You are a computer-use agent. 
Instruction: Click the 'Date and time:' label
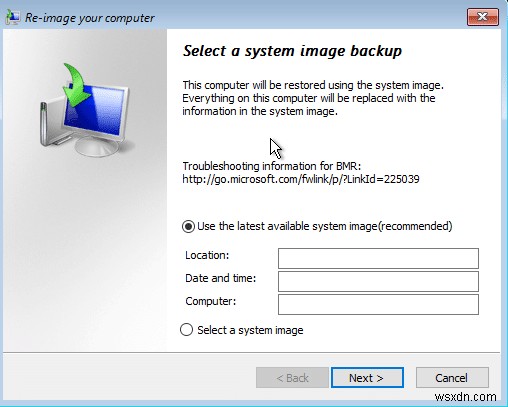(220, 278)
